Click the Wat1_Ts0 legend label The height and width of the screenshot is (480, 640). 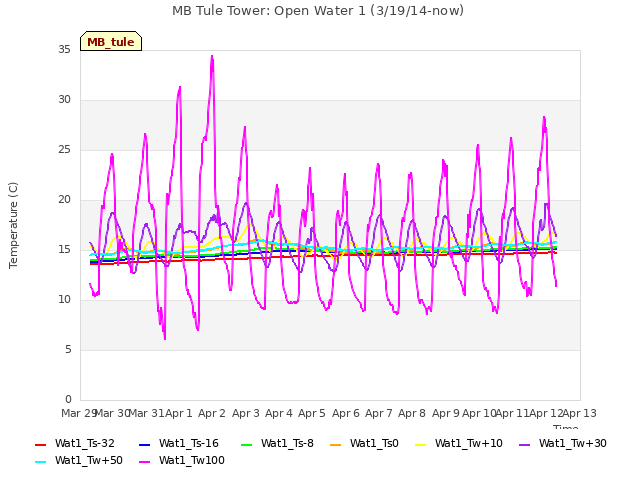point(374,443)
